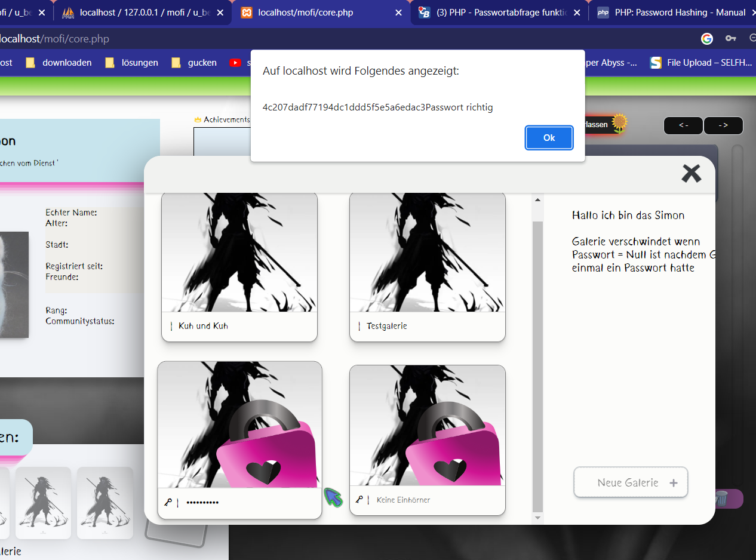Click the gallery list scrollbar thumb
Viewport: 756px width, 560px height.
click(x=537, y=366)
